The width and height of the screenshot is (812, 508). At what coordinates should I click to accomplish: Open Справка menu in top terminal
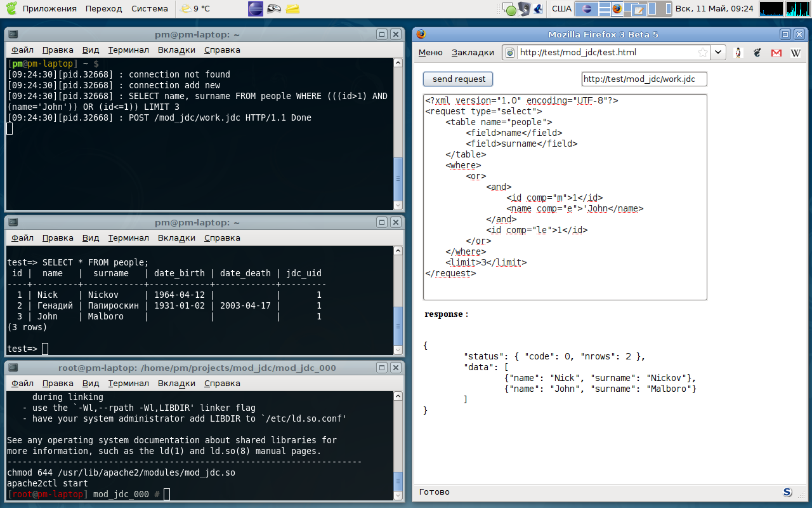222,50
